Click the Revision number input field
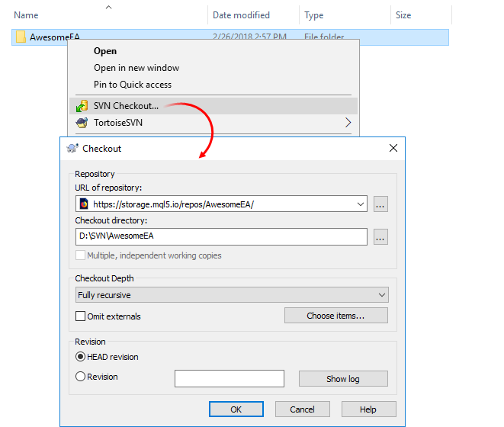504x427 pixels. 230,378
